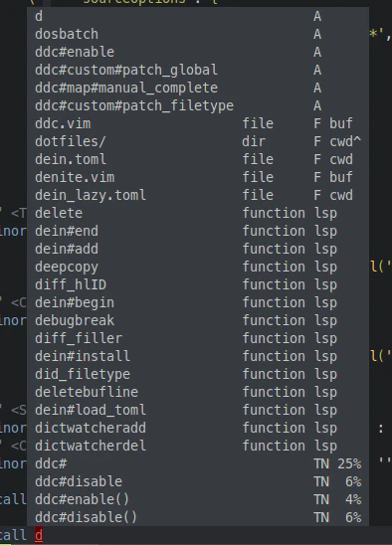The height and width of the screenshot is (545, 392).
Task: Select the 'ddc#enable()' TabNine suggestion
Action: 198,499
